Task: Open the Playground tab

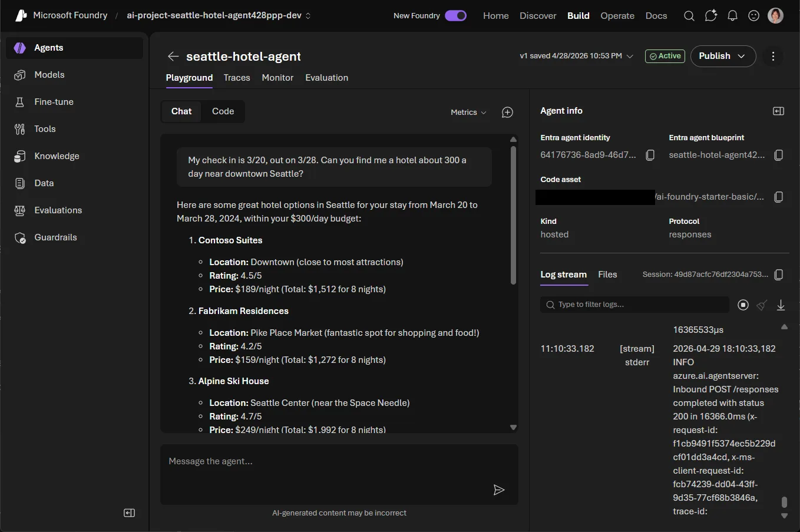Action: pos(189,78)
